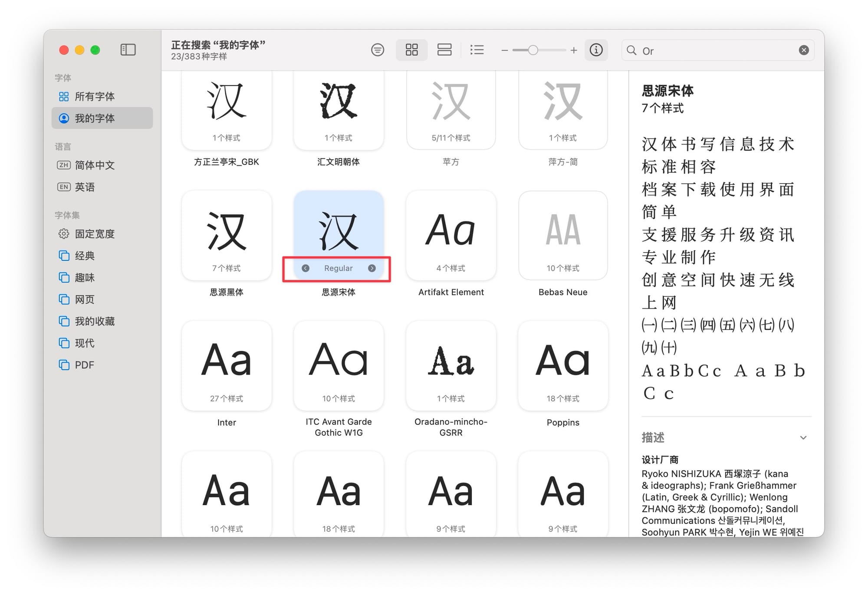Show previous style of 思源宋体
868x595 pixels.
tap(306, 268)
